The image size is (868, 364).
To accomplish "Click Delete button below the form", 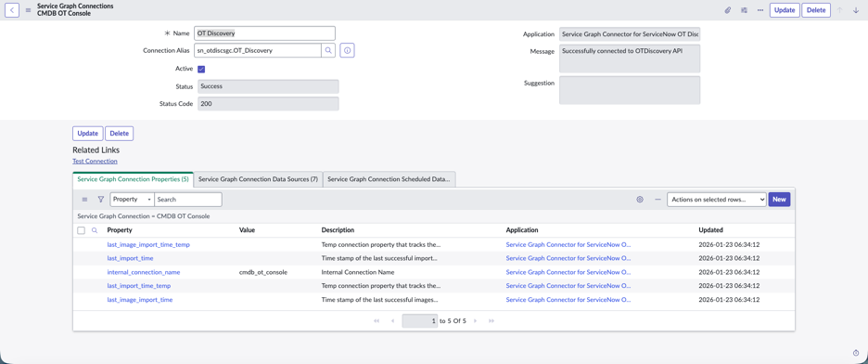I will tap(119, 134).
